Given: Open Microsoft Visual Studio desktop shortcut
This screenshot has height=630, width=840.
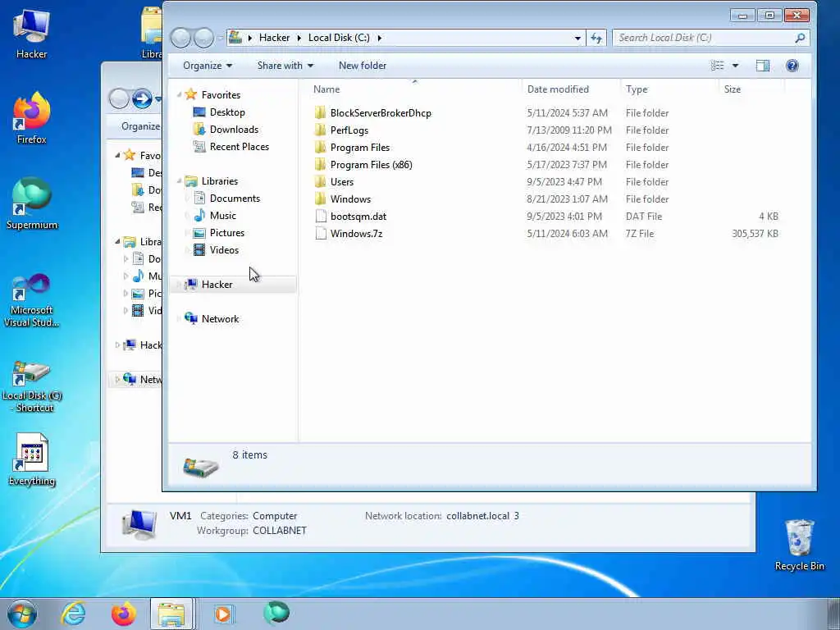Looking at the screenshot, I should (32, 300).
